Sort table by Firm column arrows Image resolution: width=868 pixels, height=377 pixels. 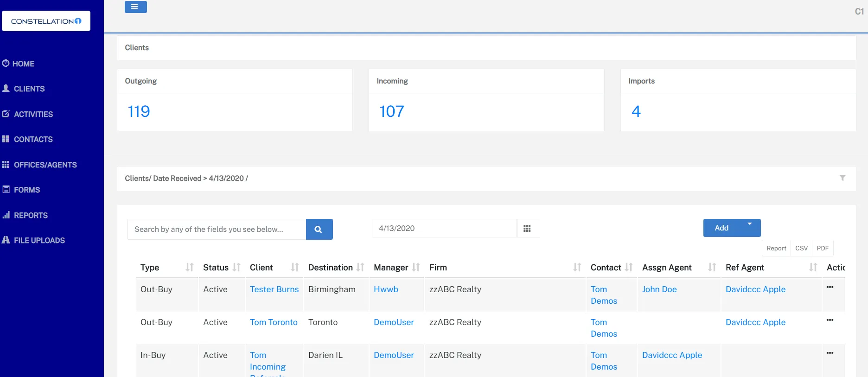pyautogui.click(x=577, y=267)
